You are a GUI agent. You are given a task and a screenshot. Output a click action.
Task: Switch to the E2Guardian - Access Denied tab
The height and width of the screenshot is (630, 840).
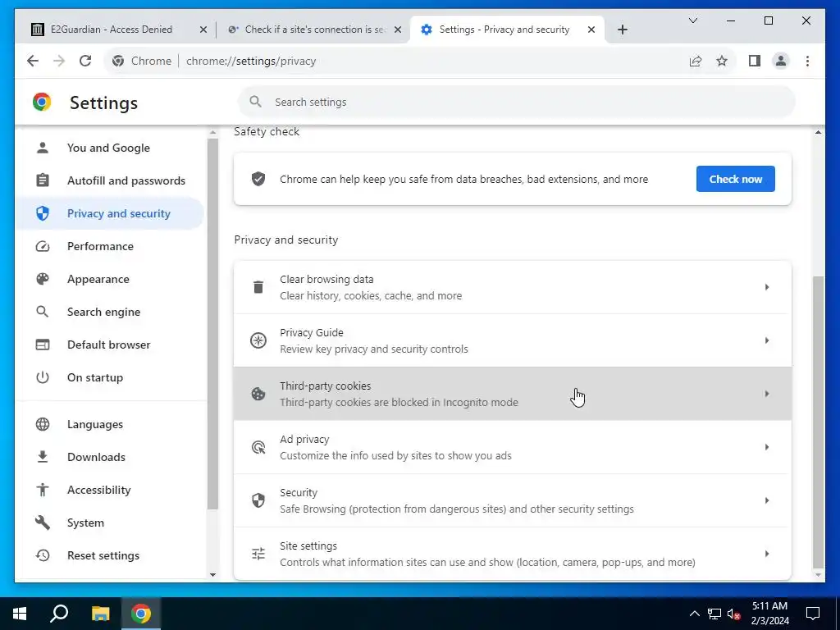click(x=119, y=30)
